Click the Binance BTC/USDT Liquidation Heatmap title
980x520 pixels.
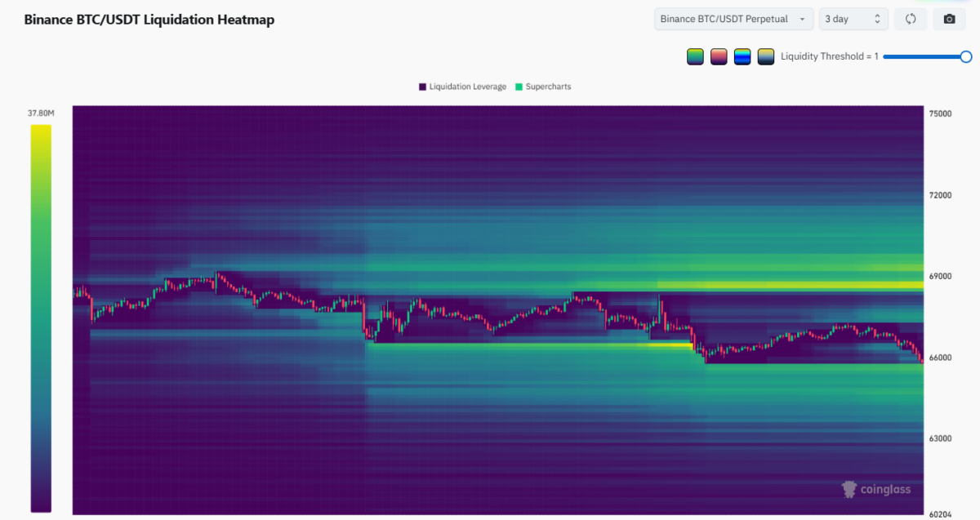pos(149,20)
